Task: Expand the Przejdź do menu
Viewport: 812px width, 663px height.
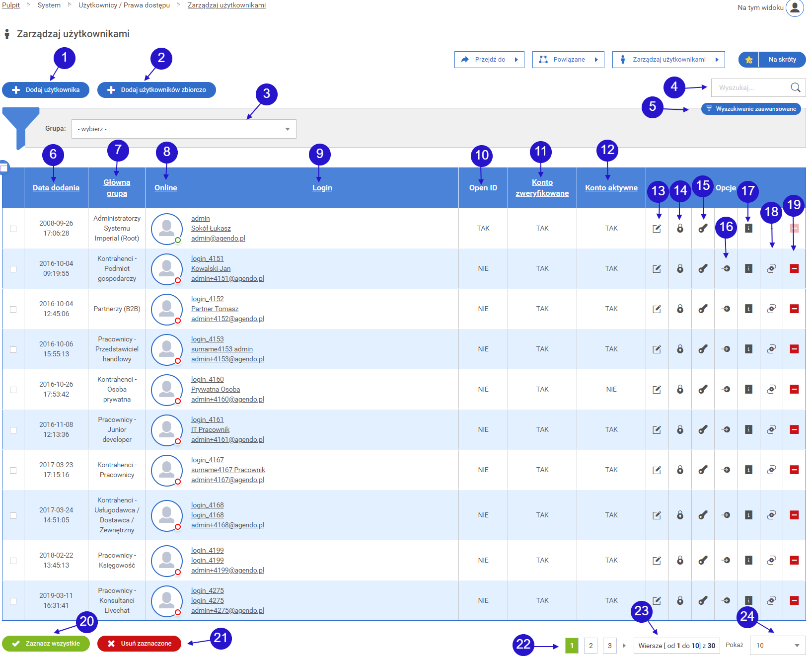Action: click(x=489, y=60)
